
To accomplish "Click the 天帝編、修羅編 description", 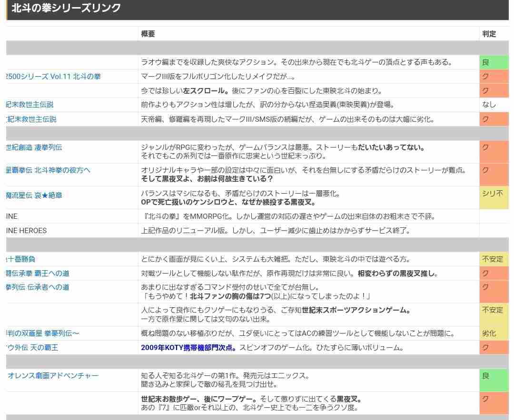I will pyautogui.click(x=288, y=119).
